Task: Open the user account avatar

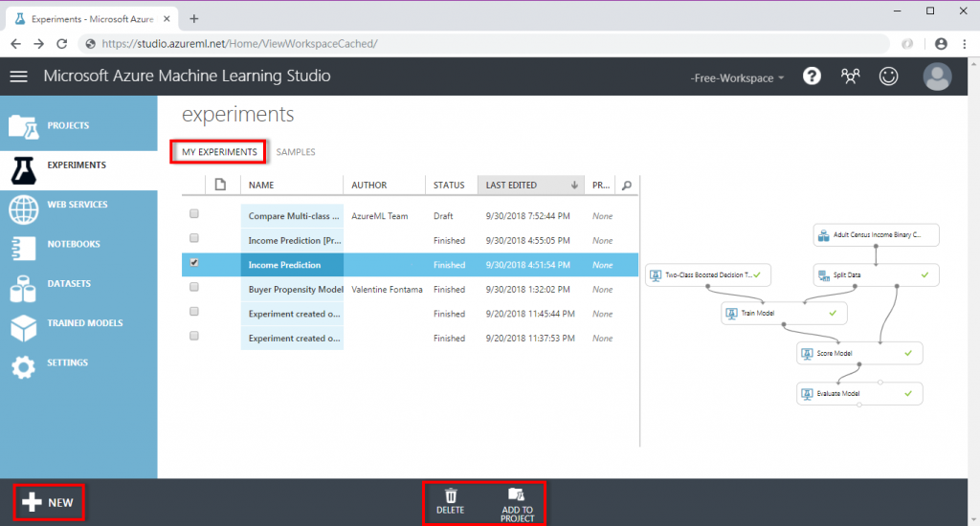Action: pos(937,77)
